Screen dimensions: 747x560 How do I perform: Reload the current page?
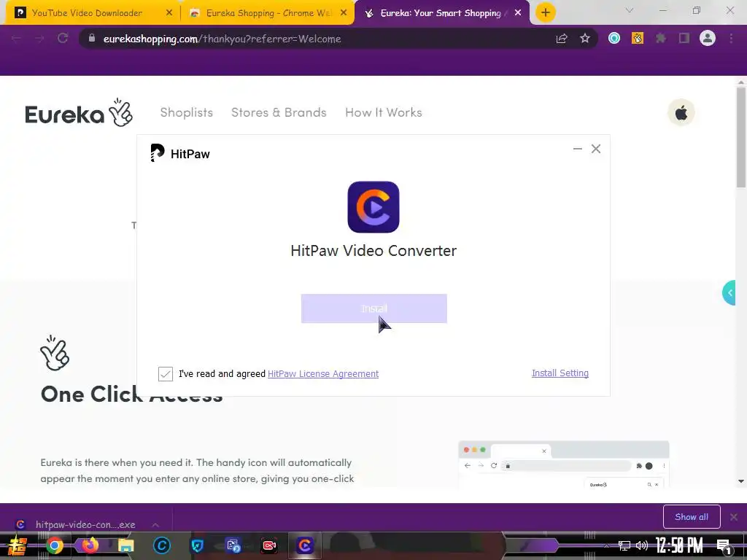point(63,39)
